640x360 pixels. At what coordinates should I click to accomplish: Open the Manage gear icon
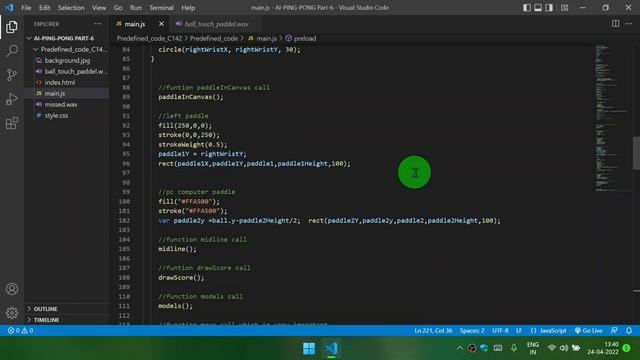[12, 313]
